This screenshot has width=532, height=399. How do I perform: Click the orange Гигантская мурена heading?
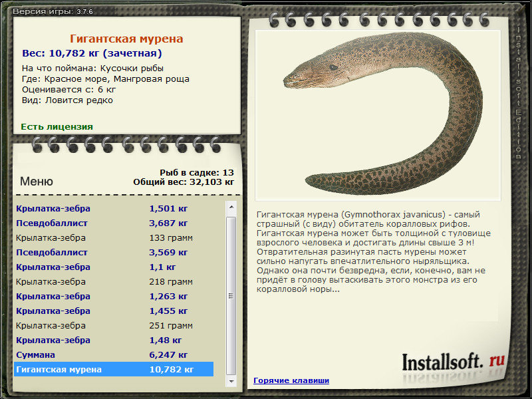click(x=126, y=39)
